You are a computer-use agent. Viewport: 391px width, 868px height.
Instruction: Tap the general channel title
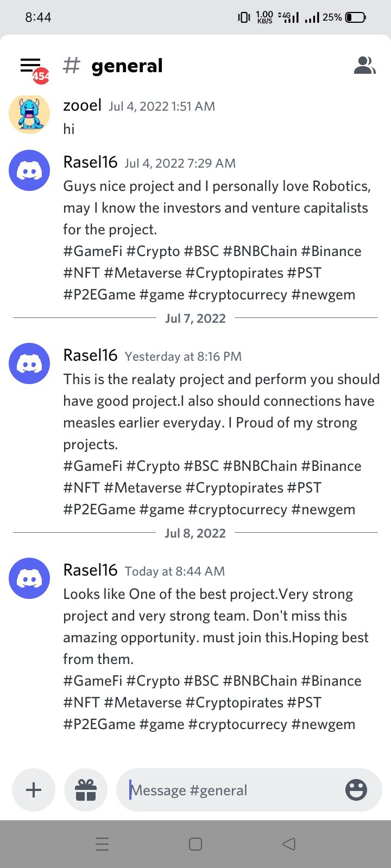coord(127,66)
